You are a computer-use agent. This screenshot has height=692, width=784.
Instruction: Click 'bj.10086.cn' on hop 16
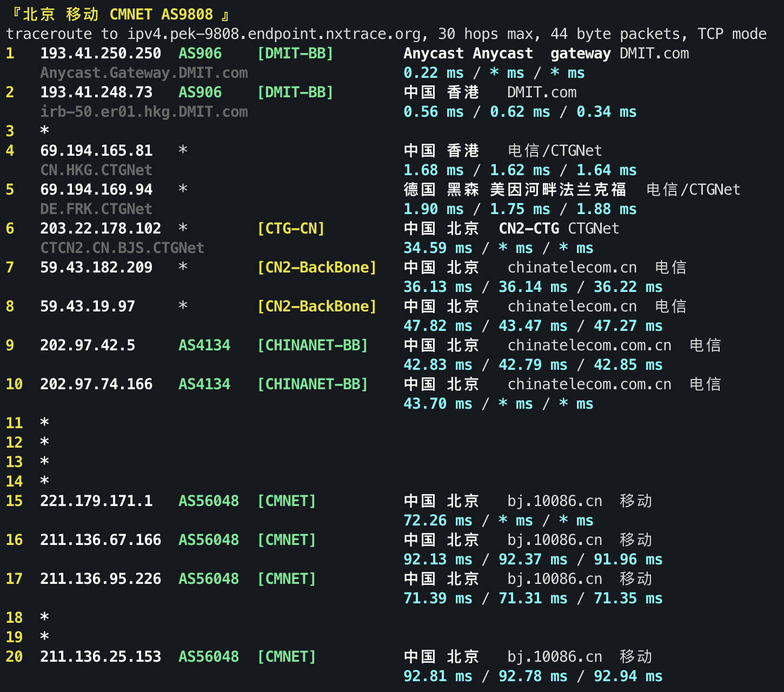click(555, 540)
